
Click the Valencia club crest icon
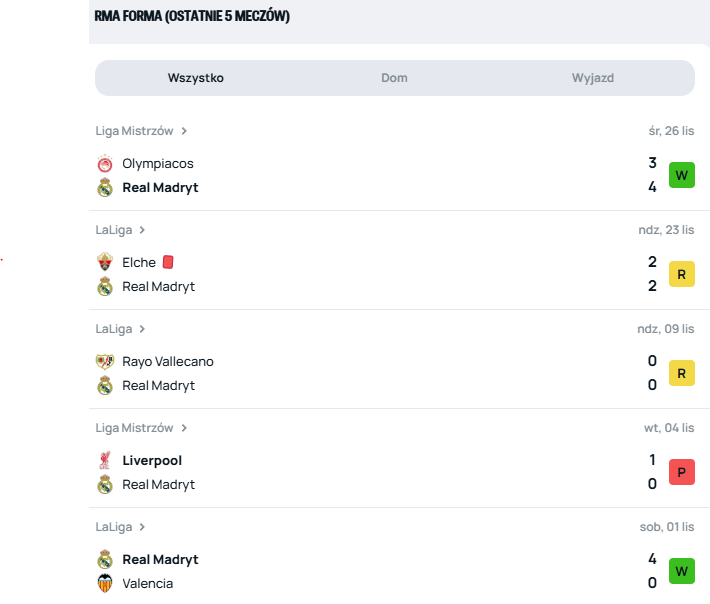point(105,584)
